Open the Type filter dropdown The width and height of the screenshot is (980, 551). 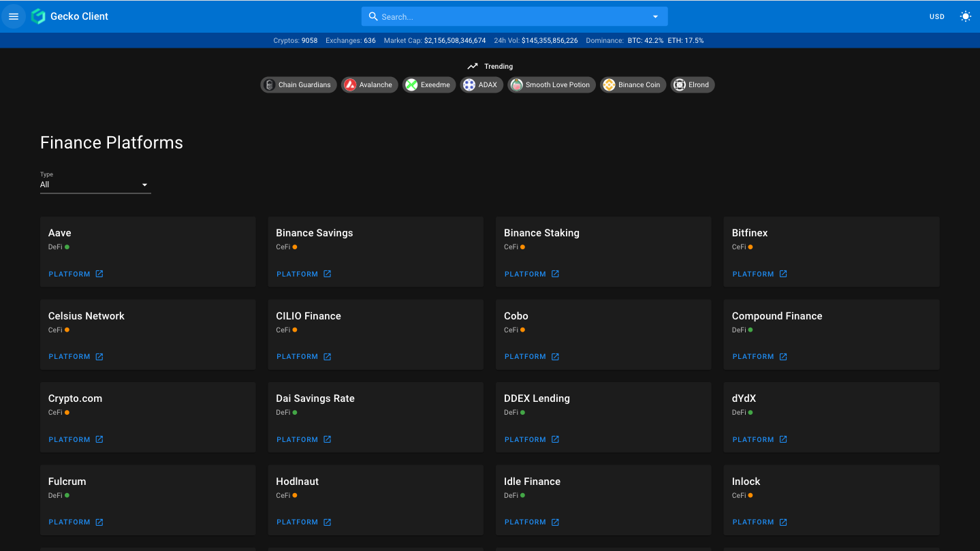pos(95,185)
